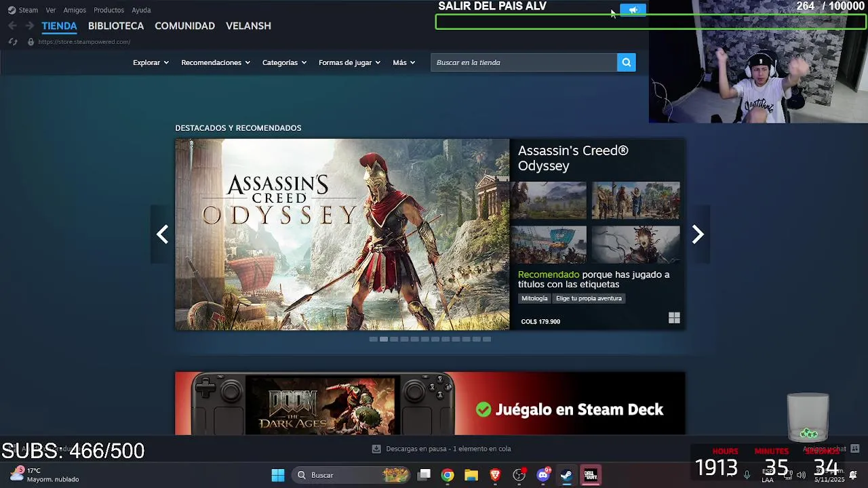868x488 pixels.
Task: Open the Windows Start menu
Action: pyautogui.click(x=278, y=475)
